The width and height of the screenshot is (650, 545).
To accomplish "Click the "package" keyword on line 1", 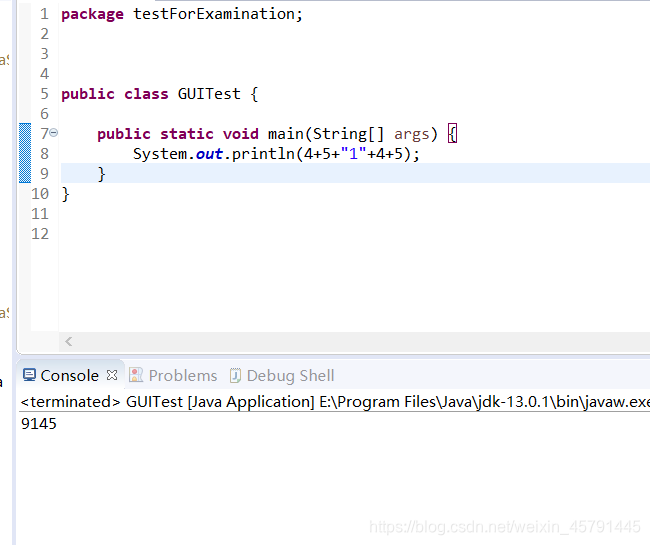I will point(92,15).
